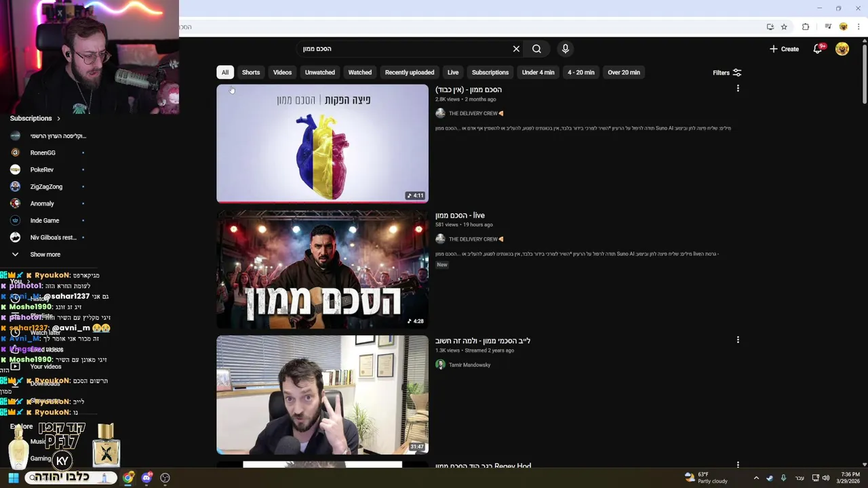Viewport: 868px width, 488px height.
Task: Open Windows Start menu
Action: pos(14,478)
